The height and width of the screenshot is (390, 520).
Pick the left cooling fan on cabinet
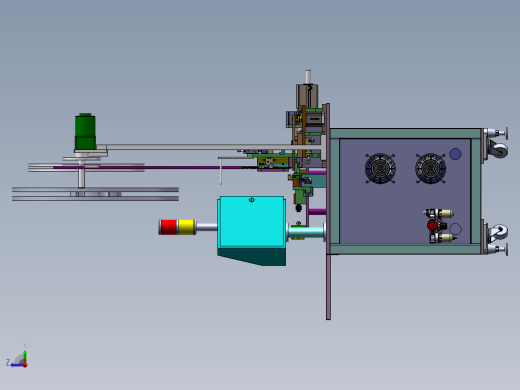tap(380, 168)
